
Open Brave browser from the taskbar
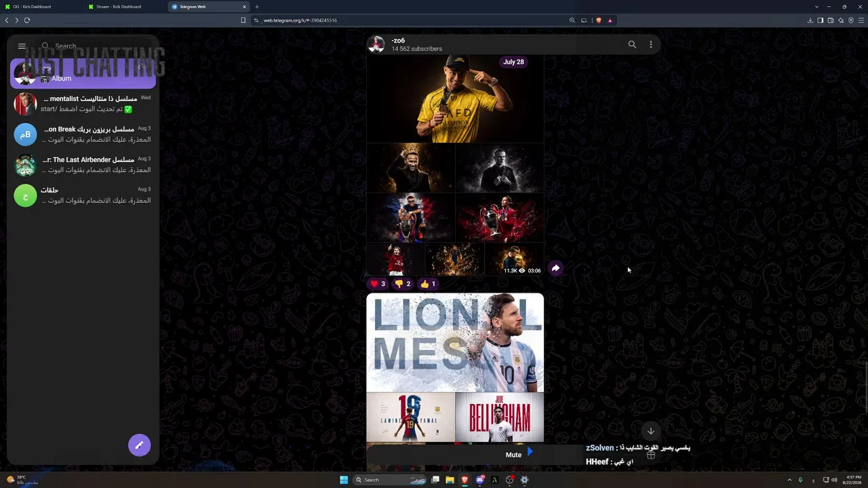[465, 480]
